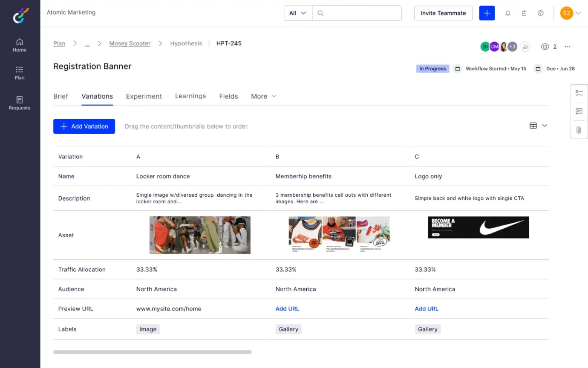
Task: Click the blue plus create icon
Action: [487, 13]
